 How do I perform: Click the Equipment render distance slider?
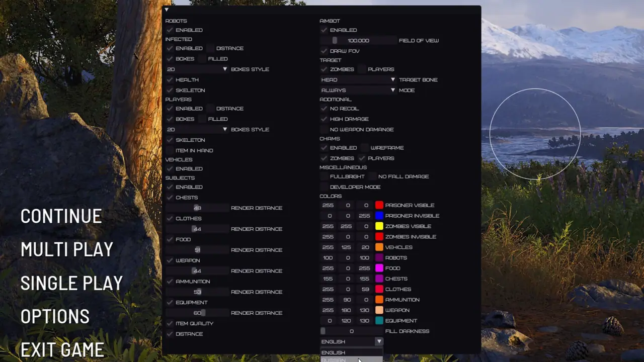coord(197,313)
